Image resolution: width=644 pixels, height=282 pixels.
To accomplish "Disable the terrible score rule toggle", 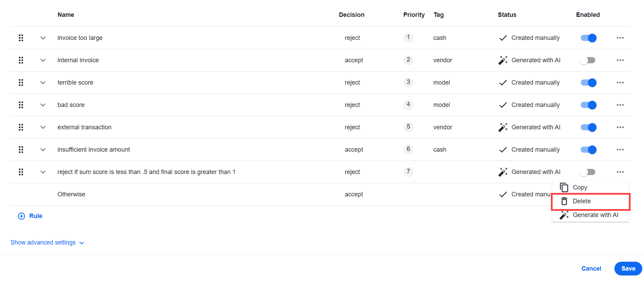I will (588, 83).
